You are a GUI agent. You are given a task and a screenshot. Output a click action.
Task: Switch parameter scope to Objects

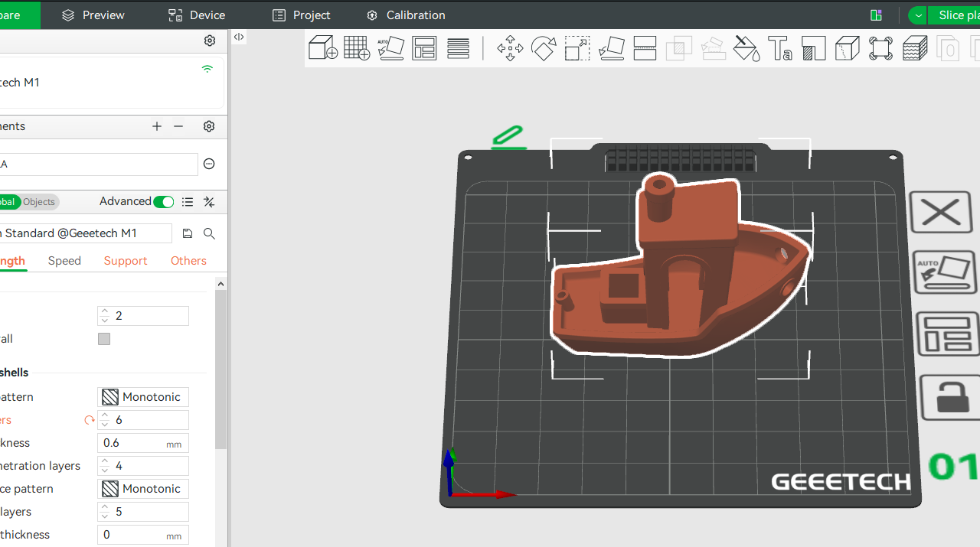pos(41,201)
